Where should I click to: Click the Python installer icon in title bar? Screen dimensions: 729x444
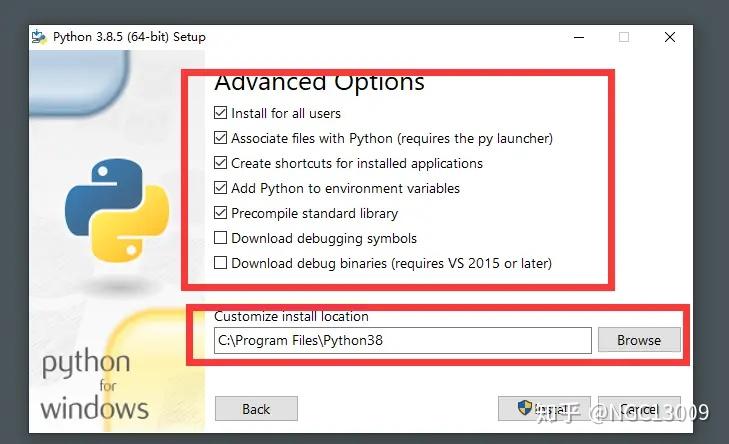click(x=39, y=37)
